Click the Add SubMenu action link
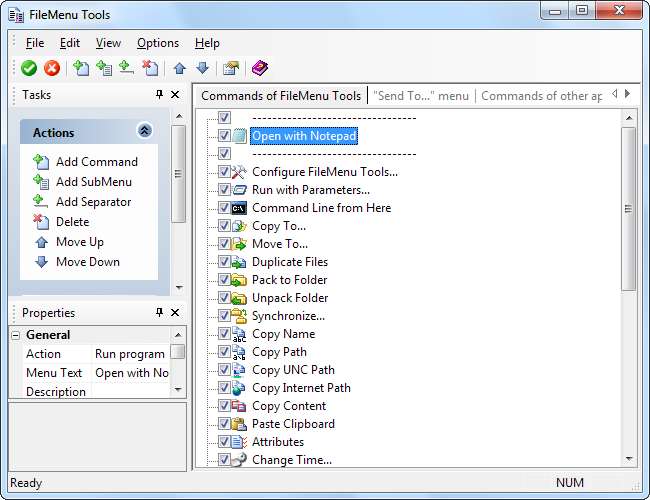Viewport: 650px width, 500px height. pyautogui.click(x=93, y=182)
